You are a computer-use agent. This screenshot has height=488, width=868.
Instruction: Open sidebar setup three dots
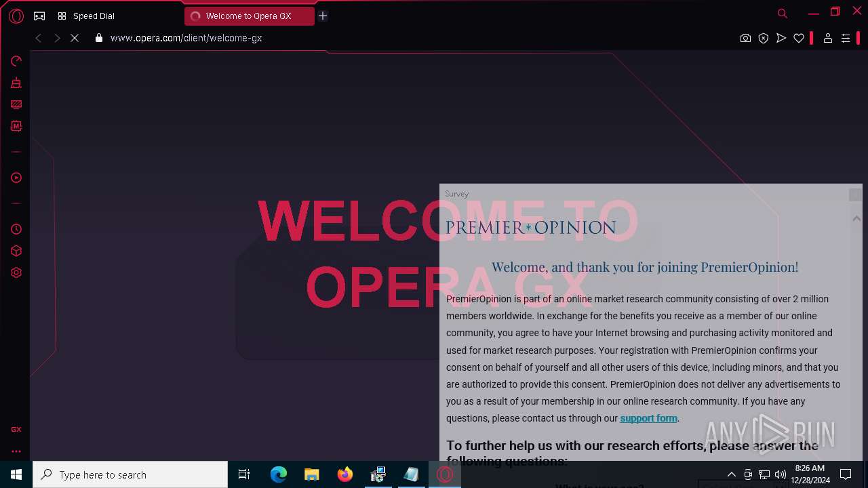[x=16, y=451]
